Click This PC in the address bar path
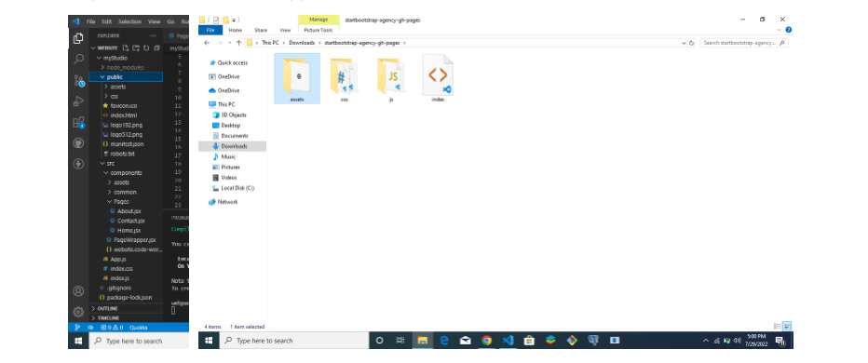This screenshot has height=363, width=868. [x=270, y=43]
